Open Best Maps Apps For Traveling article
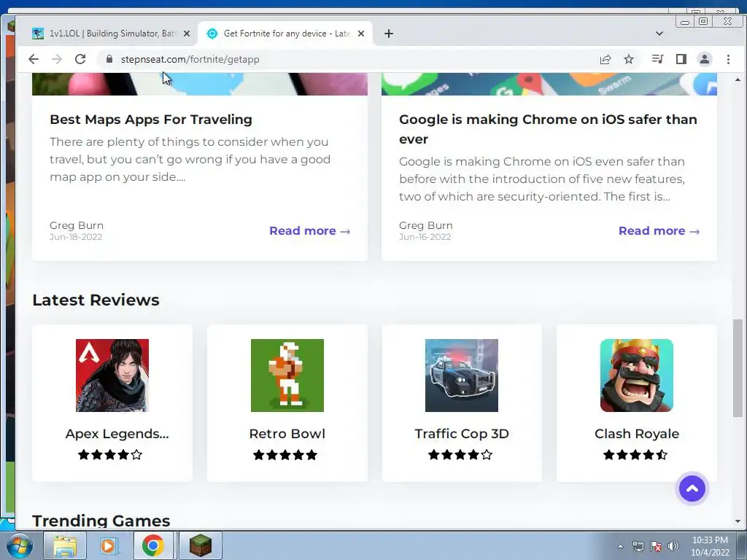 click(x=151, y=119)
